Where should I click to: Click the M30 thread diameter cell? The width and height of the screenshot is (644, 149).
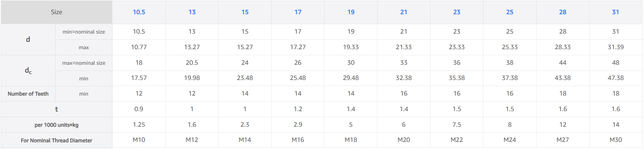(616, 140)
